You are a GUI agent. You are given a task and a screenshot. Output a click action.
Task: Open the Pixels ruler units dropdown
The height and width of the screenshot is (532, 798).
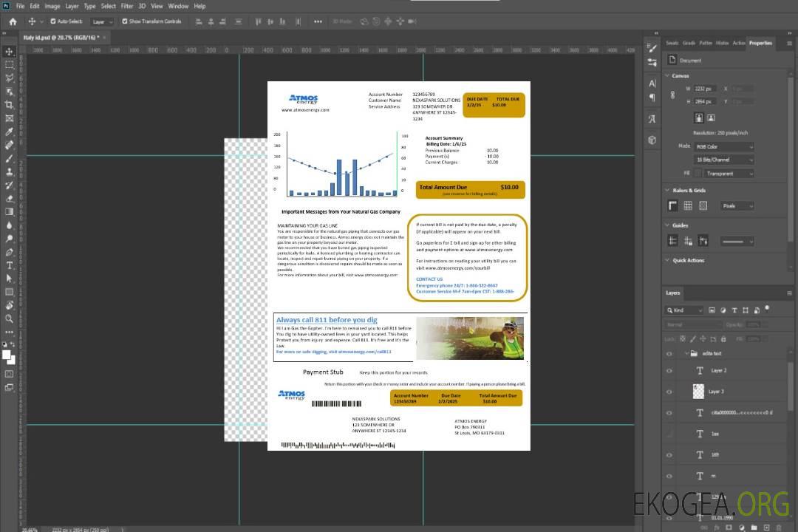pyautogui.click(x=737, y=205)
